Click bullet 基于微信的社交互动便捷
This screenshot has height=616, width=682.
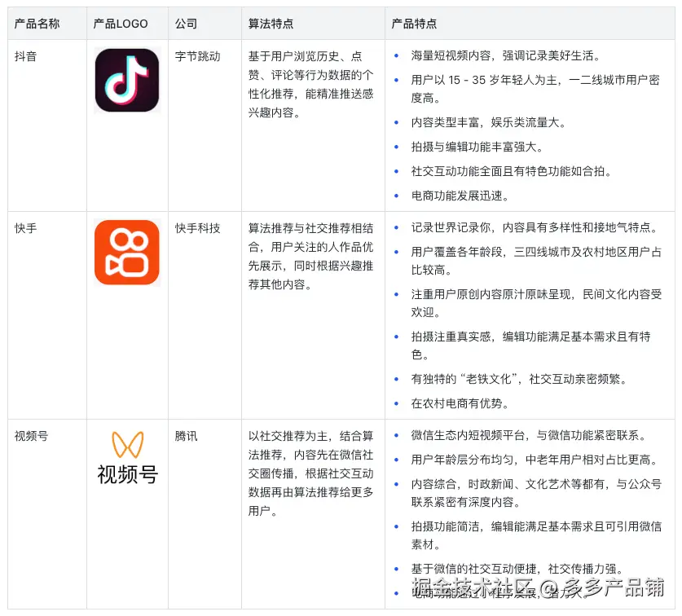(518, 569)
